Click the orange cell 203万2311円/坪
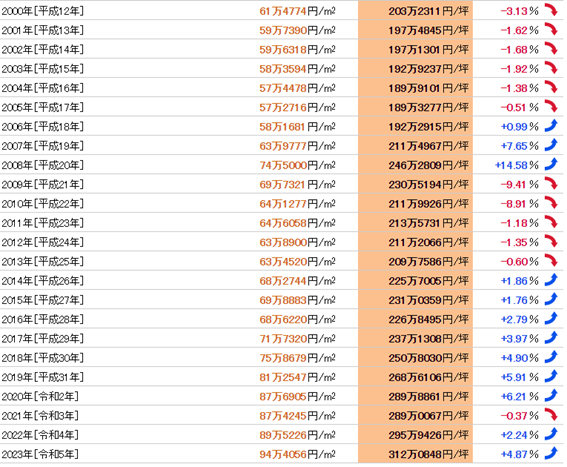Screen dimensions: 567x467 tap(415, 11)
